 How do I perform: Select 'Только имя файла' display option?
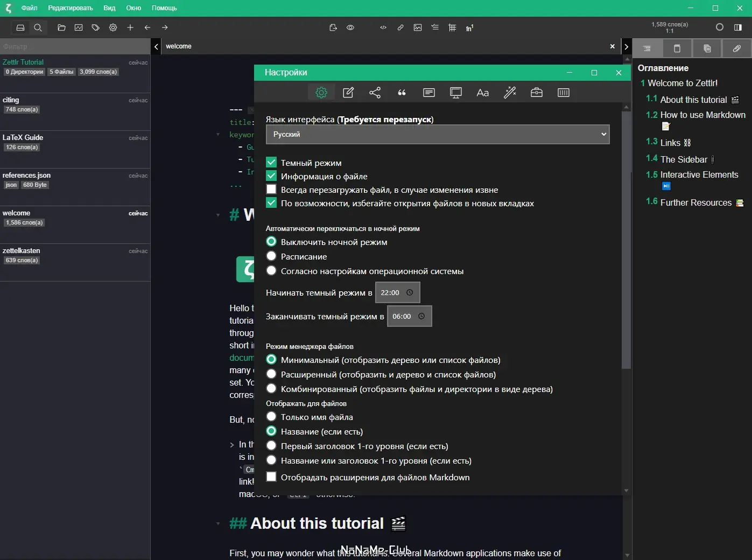coord(271,416)
